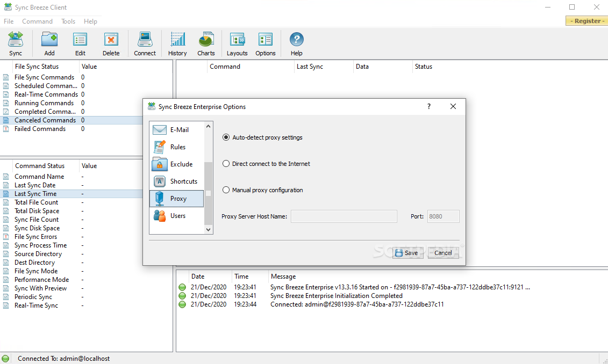
Task: Open the Help menu
Action: pyautogui.click(x=90, y=21)
